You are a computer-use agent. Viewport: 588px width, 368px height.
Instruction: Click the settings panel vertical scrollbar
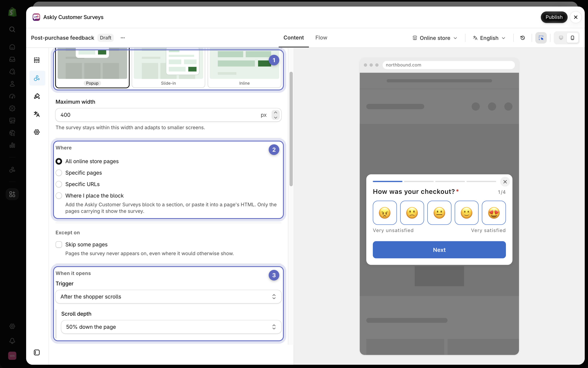click(291, 129)
